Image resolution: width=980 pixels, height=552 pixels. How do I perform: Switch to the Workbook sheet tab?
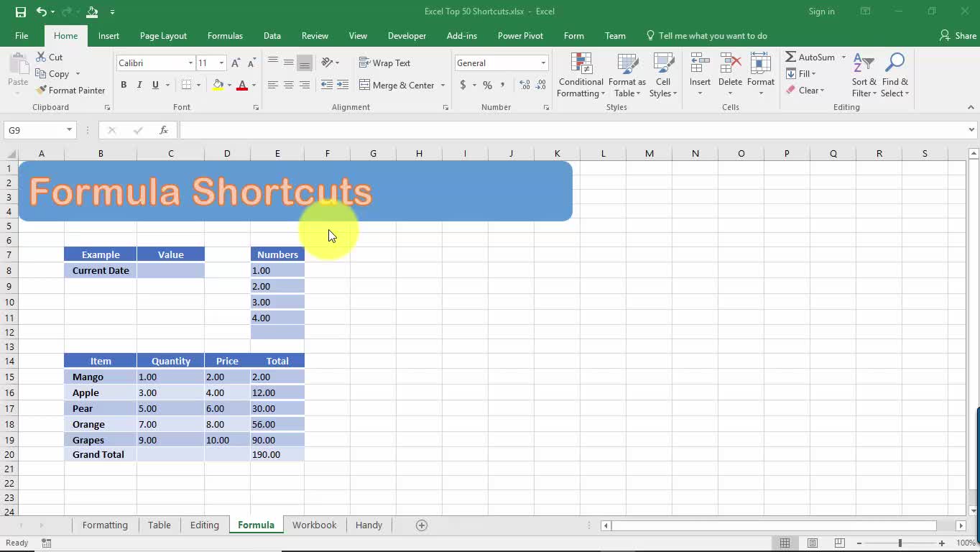[x=314, y=525]
